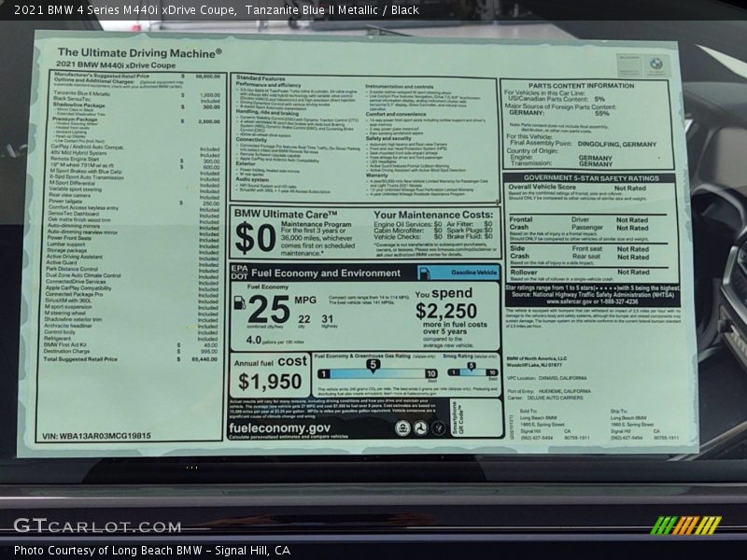This screenshot has height=560, width=747.
Task: Click the 'Remote Engine Start' row
Action: click(x=134, y=160)
